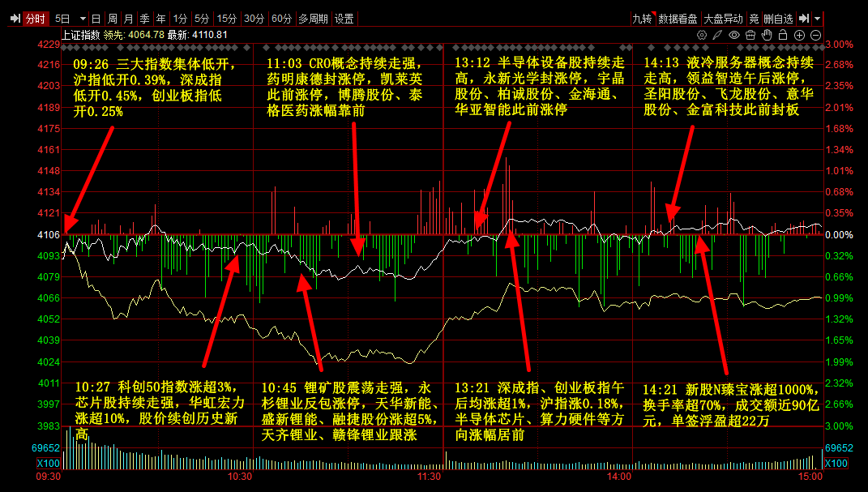This screenshot has height=492, width=868.
Task: Open the top-right triangle dropdown menu
Action: (818, 19)
